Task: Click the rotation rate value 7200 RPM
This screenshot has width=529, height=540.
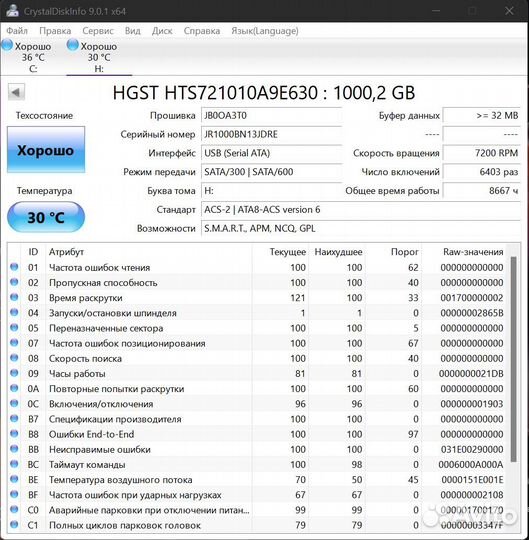Action: (481, 153)
